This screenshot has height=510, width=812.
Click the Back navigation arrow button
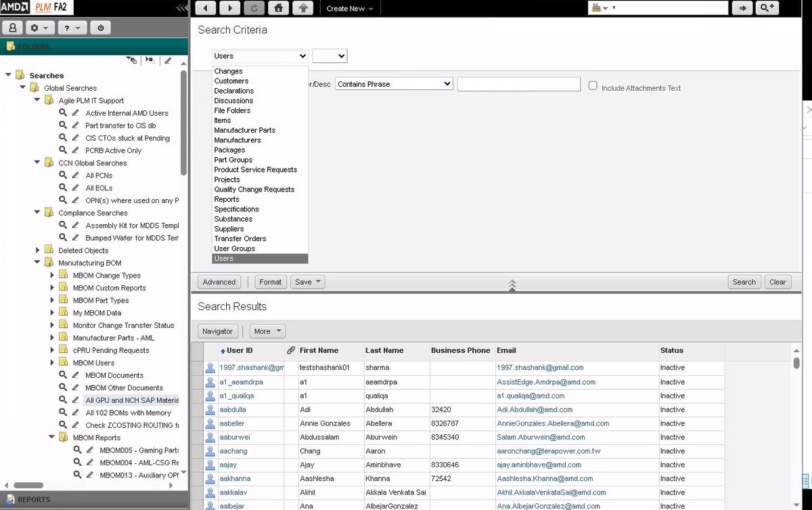tap(206, 8)
